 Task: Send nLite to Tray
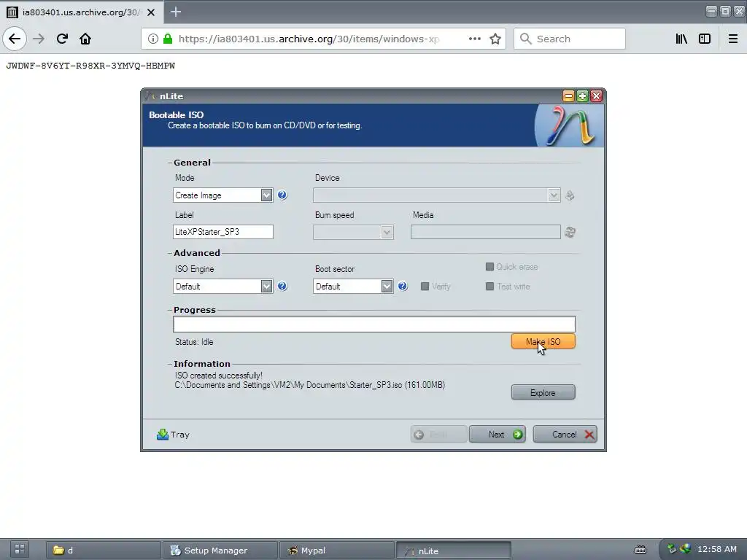point(173,435)
